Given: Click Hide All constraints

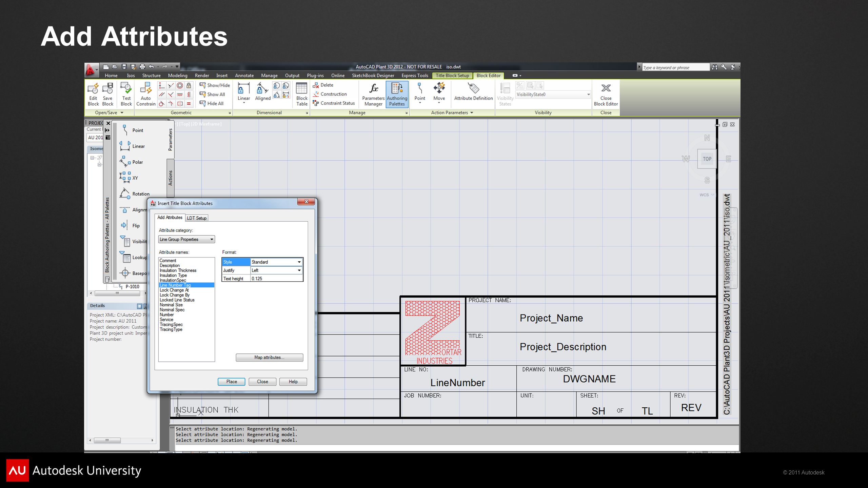Looking at the screenshot, I should pos(212,103).
